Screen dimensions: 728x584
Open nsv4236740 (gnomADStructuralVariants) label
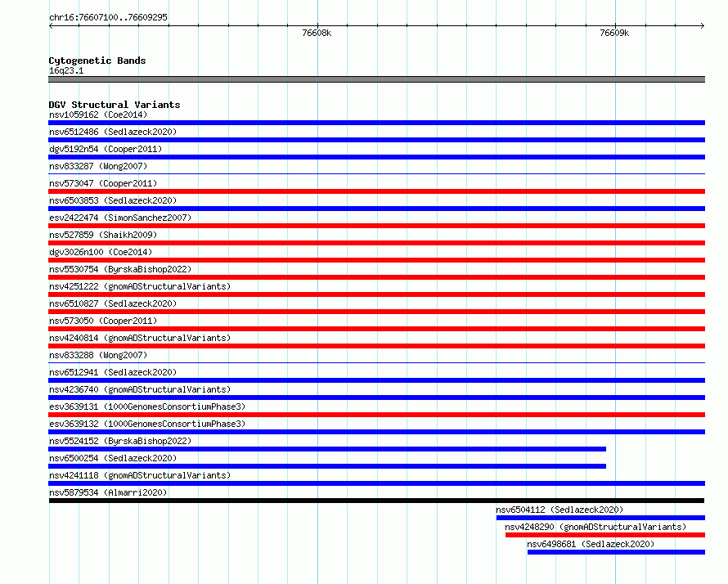pyautogui.click(x=140, y=389)
